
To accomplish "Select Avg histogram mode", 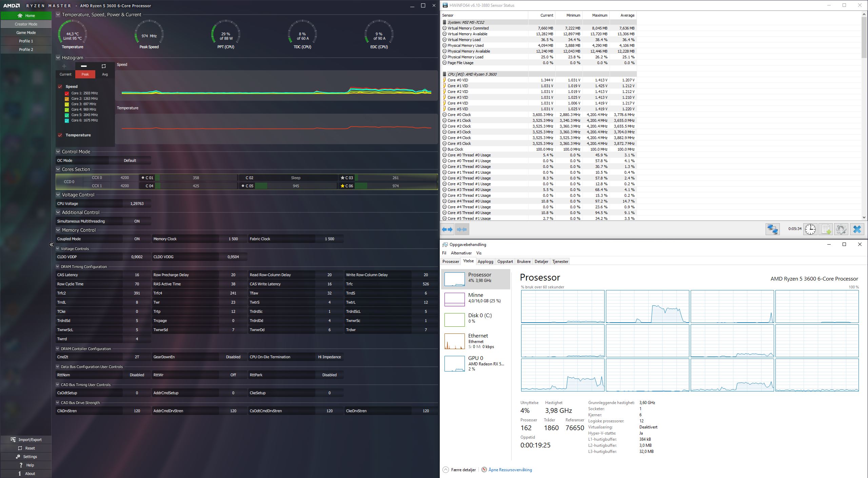I will (x=105, y=74).
